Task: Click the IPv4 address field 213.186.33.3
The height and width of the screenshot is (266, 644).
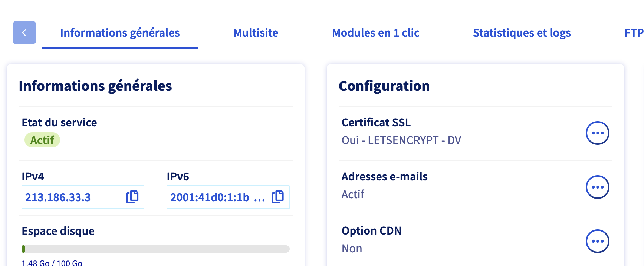Action: coord(58,197)
